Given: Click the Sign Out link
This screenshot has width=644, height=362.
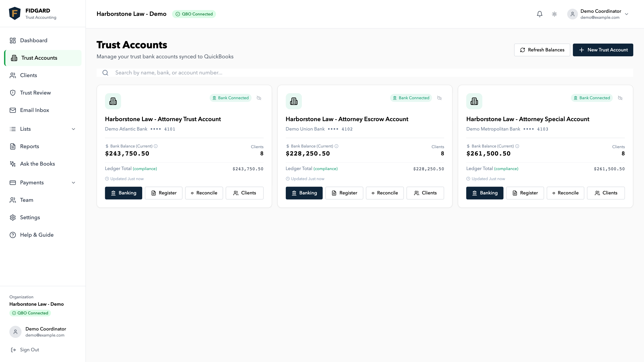Looking at the screenshot, I should click(25, 350).
